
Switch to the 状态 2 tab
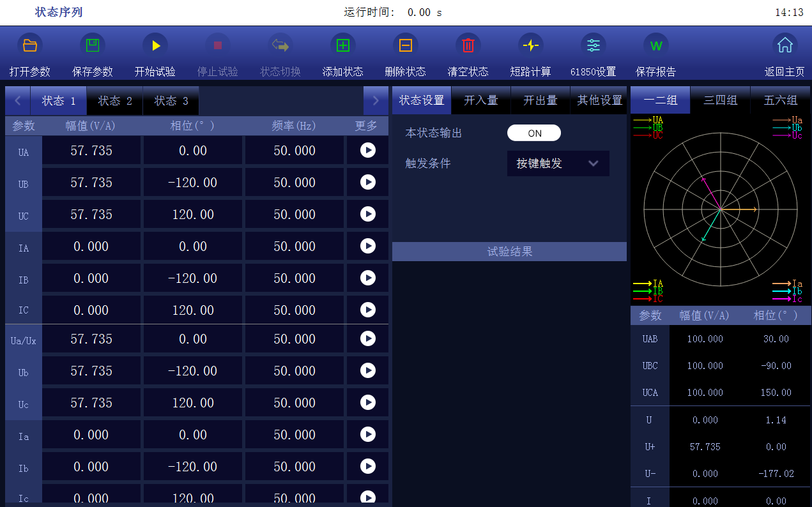tap(115, 101)
